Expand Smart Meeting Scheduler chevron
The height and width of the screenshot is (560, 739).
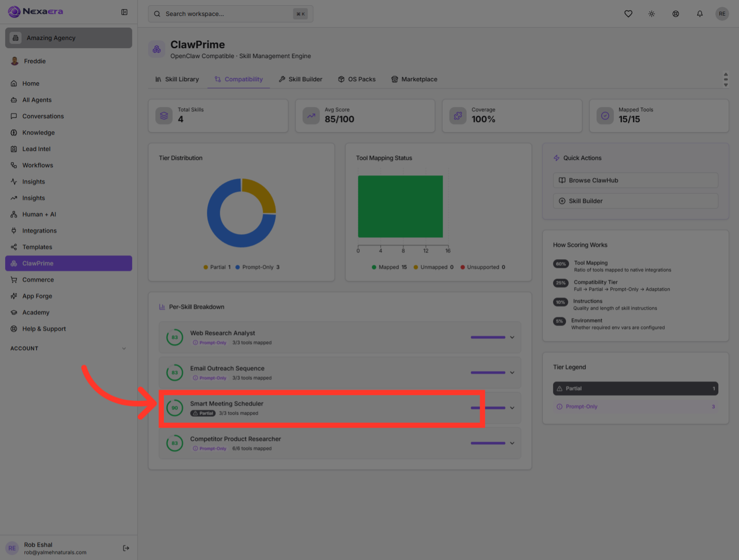tap(512, 408)
